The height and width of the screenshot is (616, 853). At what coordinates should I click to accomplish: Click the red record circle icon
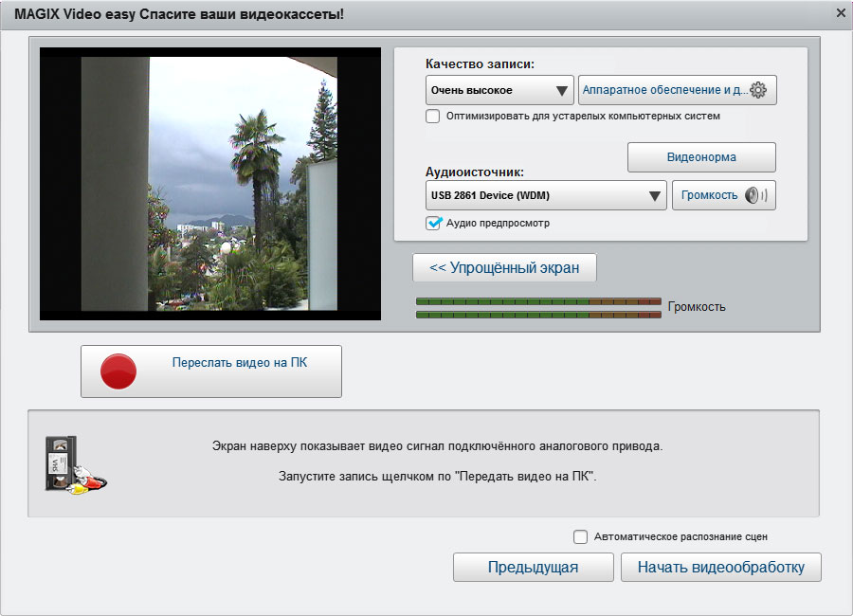pos(118,371)
